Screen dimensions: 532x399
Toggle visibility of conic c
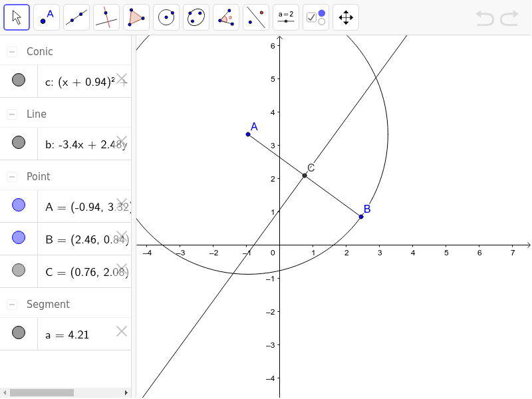[x=19, y=80]
